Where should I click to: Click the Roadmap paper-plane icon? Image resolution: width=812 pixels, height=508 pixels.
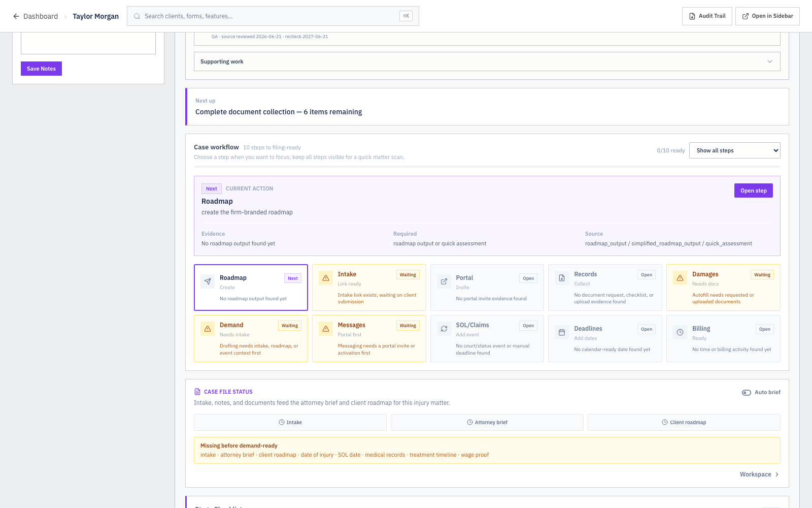click(208, 281)
